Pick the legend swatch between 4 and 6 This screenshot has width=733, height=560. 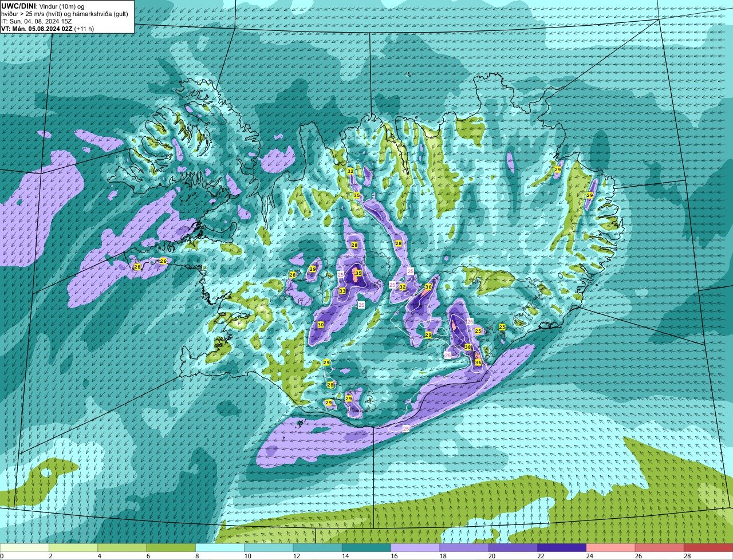[122, 547]
